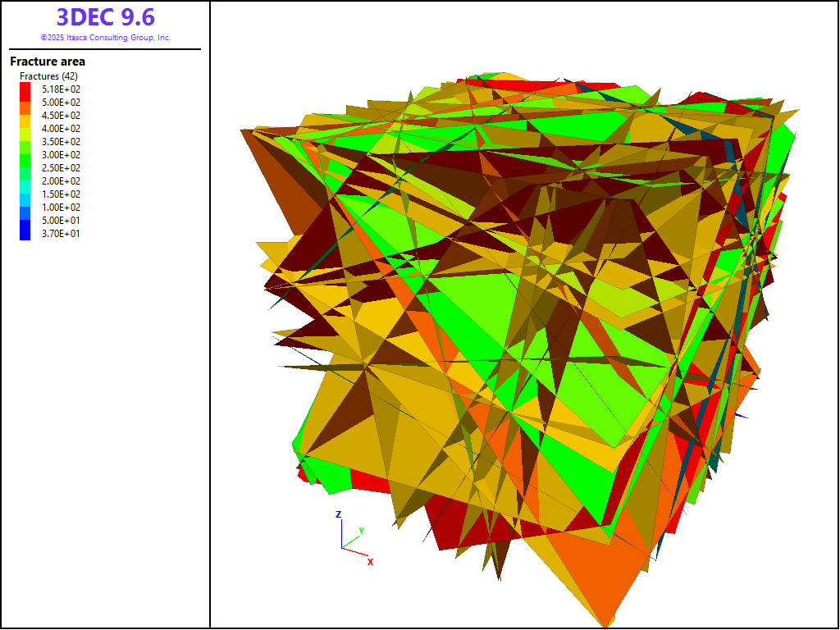The image size is (840, 630).
Task: Click the swatch beside 5.00E+02
Action: click(x=25, y=102)
